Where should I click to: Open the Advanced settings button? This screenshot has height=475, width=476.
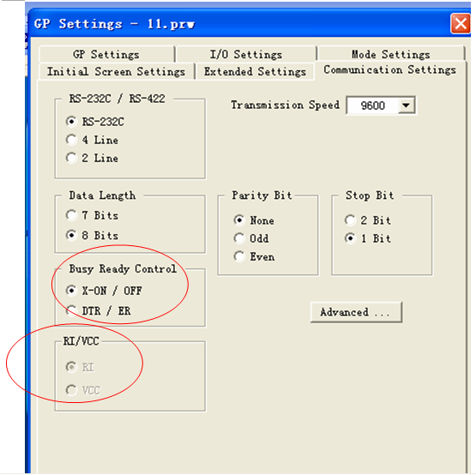tap(356, 312)
